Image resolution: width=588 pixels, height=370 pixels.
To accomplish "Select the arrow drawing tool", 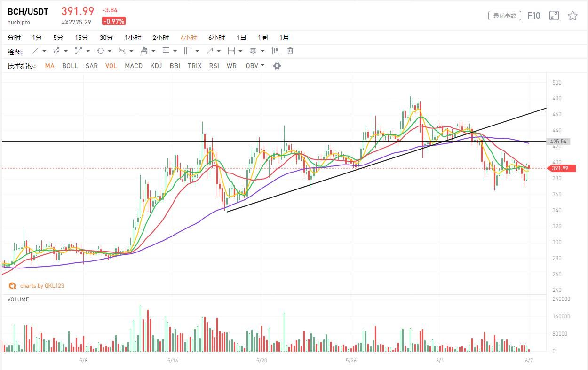I will (210, 51).
